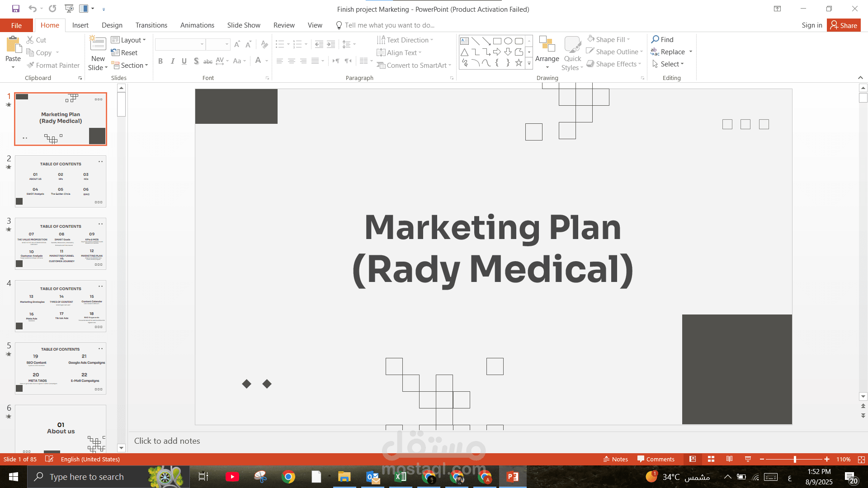Select slide 2 Table of Contents thumbnail
The width and height of the screenshot is (868, 488).
point(61,181)
